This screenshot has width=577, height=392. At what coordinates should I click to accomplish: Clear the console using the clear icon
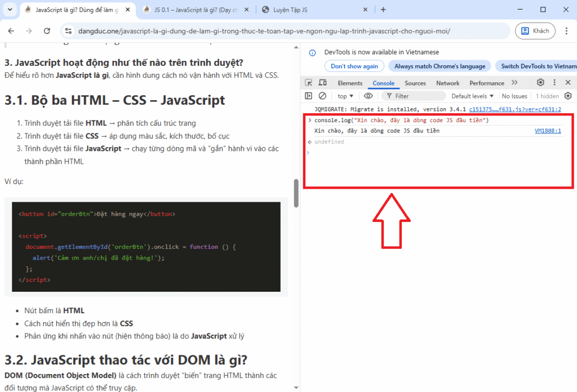pyautogui.click(x=321, y=96)
